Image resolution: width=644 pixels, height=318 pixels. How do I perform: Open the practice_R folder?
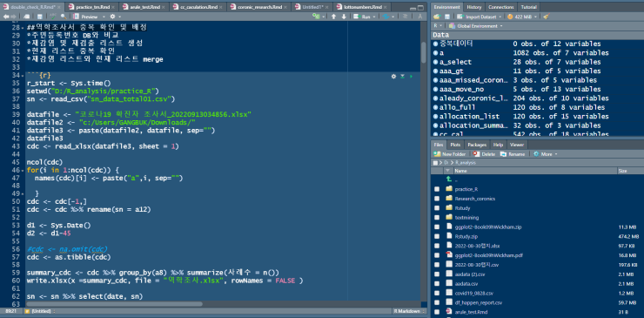coord(466,189)
